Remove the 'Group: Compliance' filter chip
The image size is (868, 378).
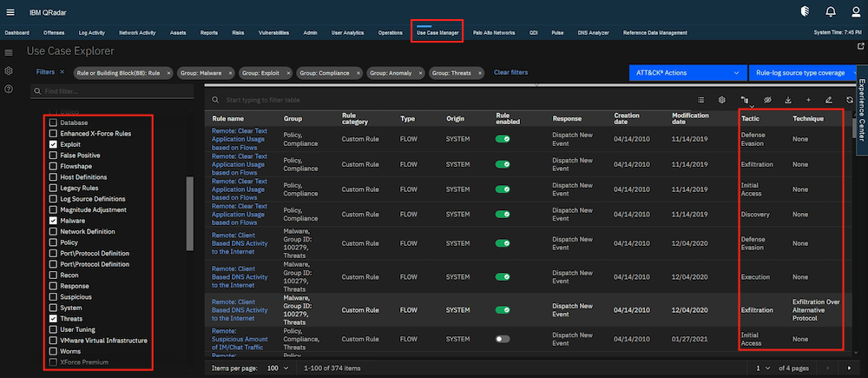(358, 73)
